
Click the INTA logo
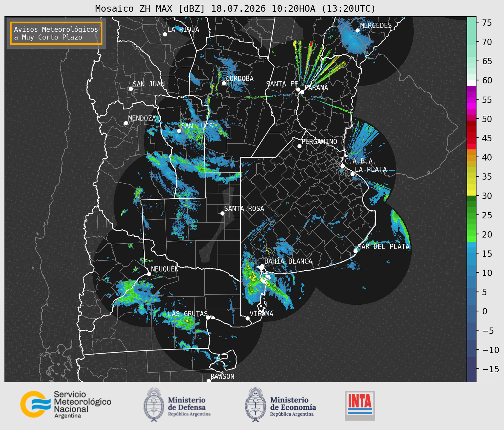(x=360, y=405)
